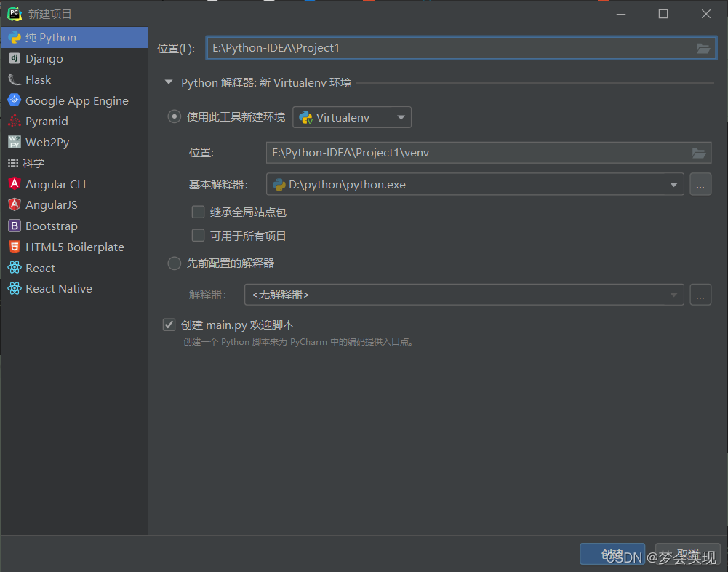Browse for project location folder icon
Screen dimensions: 728x572
click(703, 48)
